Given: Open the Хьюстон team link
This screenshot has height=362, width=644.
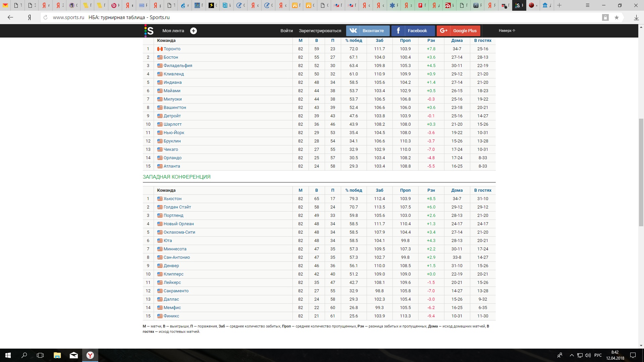Looking at the screenshot, I should coord(172,199).
